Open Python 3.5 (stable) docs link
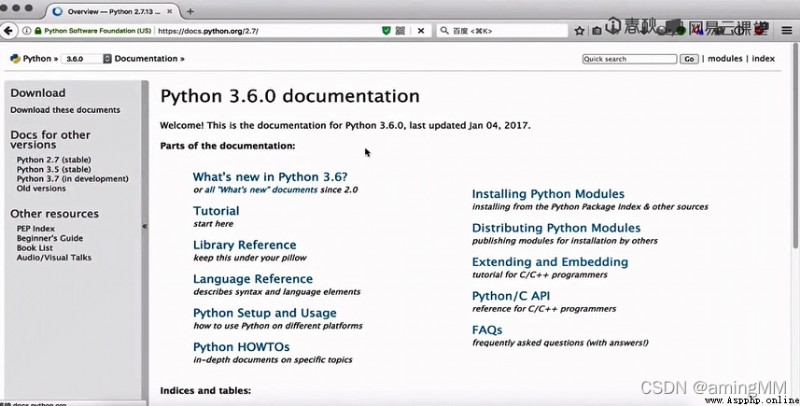Viewport: 800px width, 406px height. (54, 169)
